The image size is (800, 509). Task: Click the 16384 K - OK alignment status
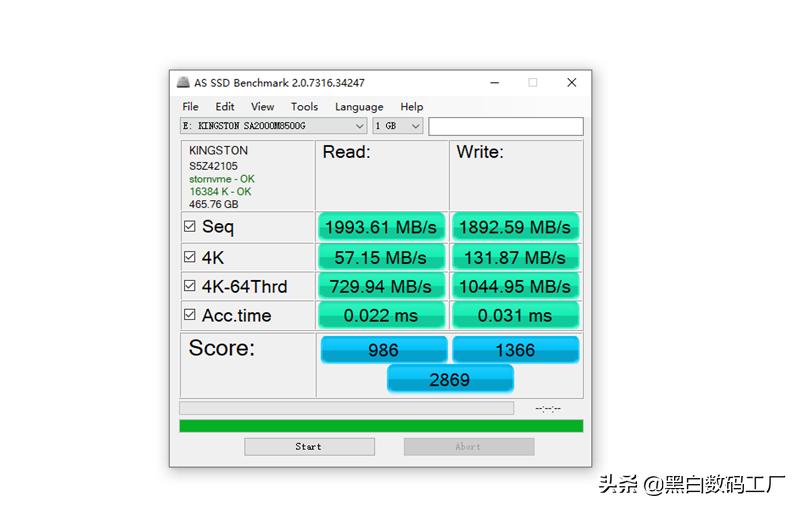click(220, 192)
